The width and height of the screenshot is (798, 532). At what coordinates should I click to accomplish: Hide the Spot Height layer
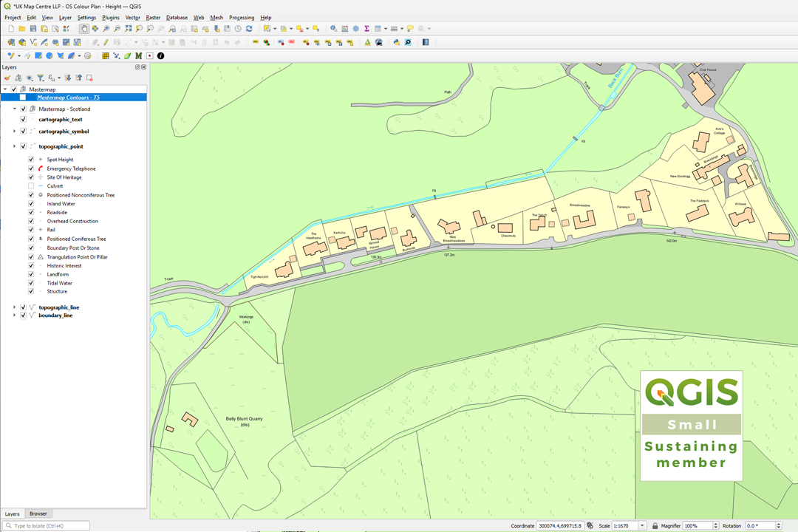pos(30,159)
